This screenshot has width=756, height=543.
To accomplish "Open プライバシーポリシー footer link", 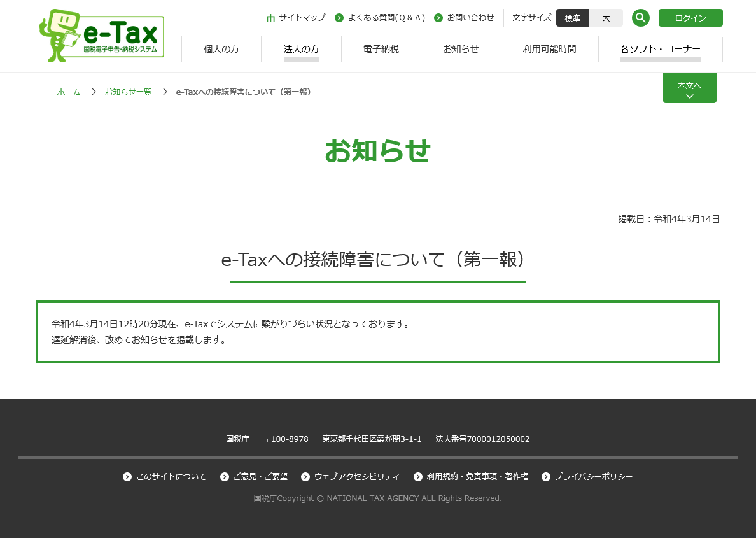I will point(593,477).
